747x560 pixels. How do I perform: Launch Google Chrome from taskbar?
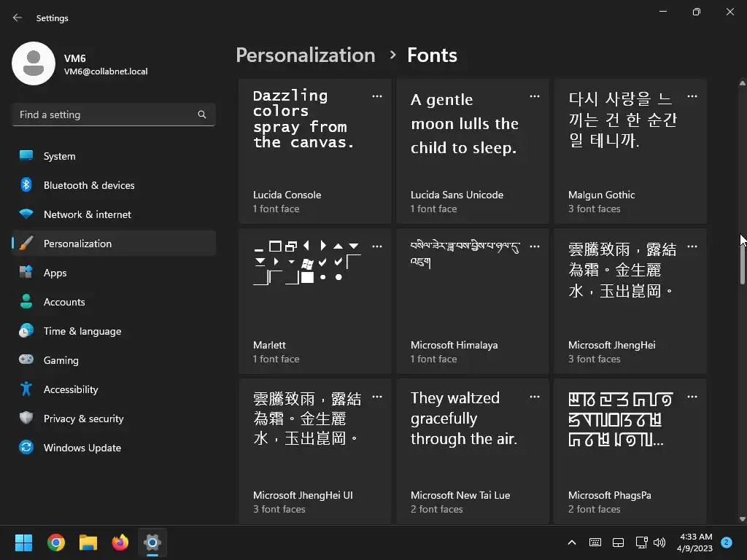(55, 542)
